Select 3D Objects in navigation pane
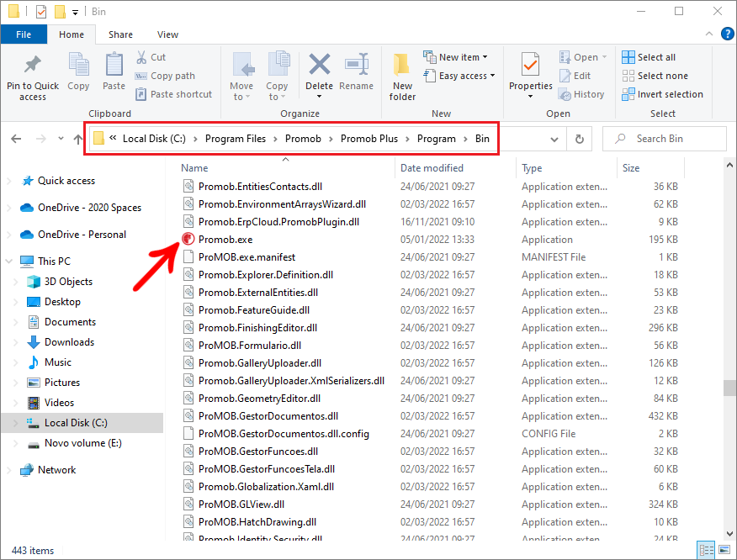737x560 pixels. 68,282
